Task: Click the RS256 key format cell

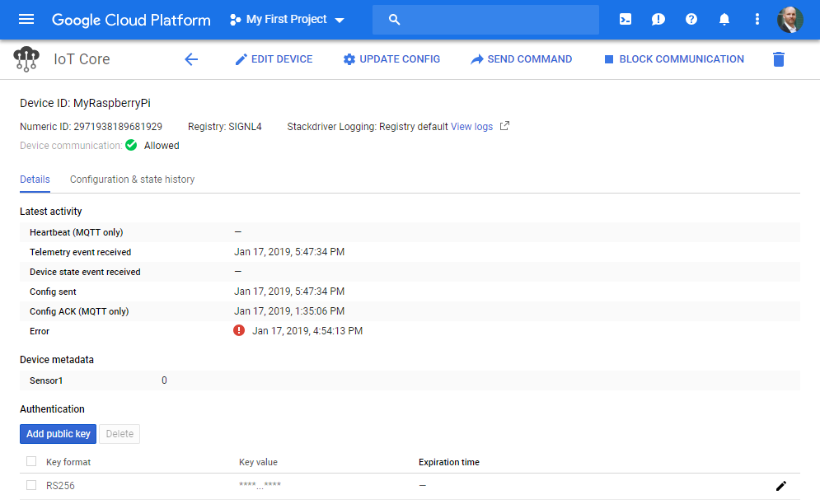Action: pos(60,486)
